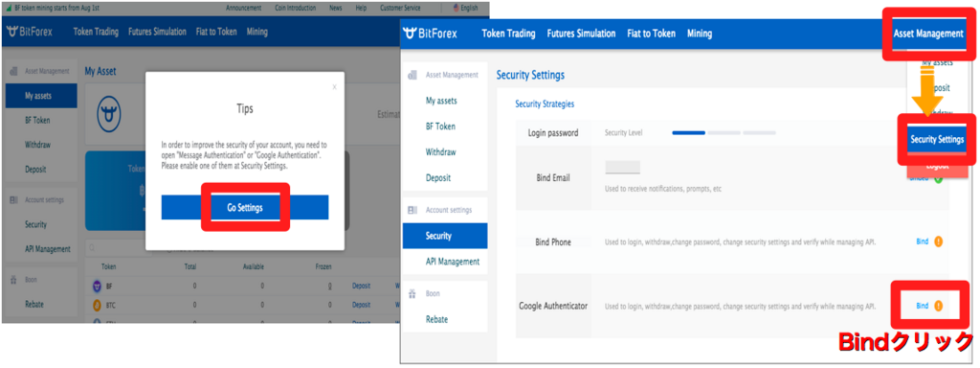Open Token Trading in right window
This screenshot has height=368, width=980.
(508, 34)
